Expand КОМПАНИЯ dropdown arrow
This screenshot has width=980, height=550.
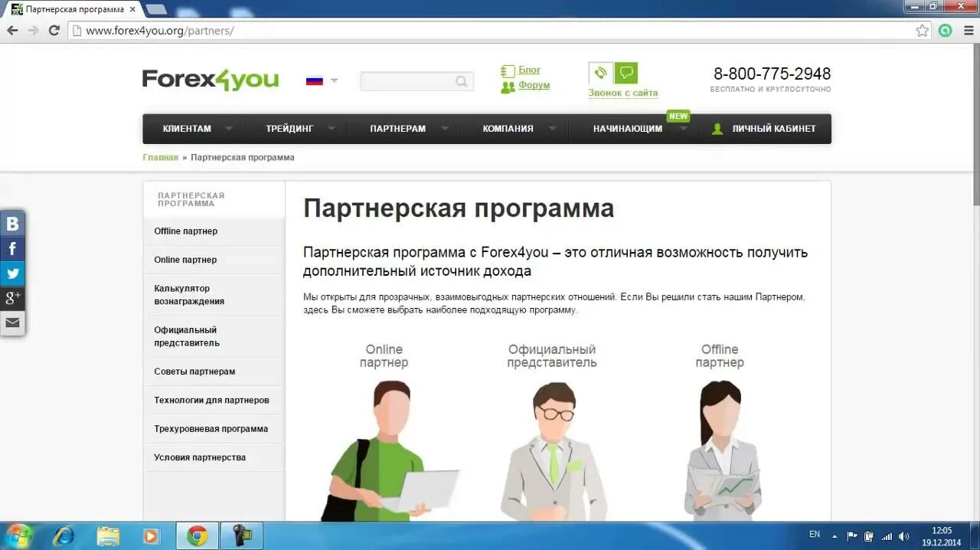(552, 129)
